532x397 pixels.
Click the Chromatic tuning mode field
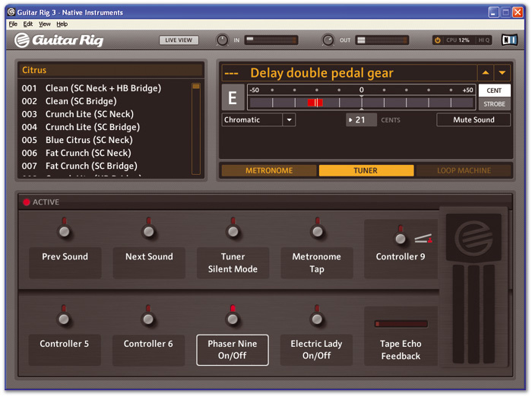[x=252, y=120]
